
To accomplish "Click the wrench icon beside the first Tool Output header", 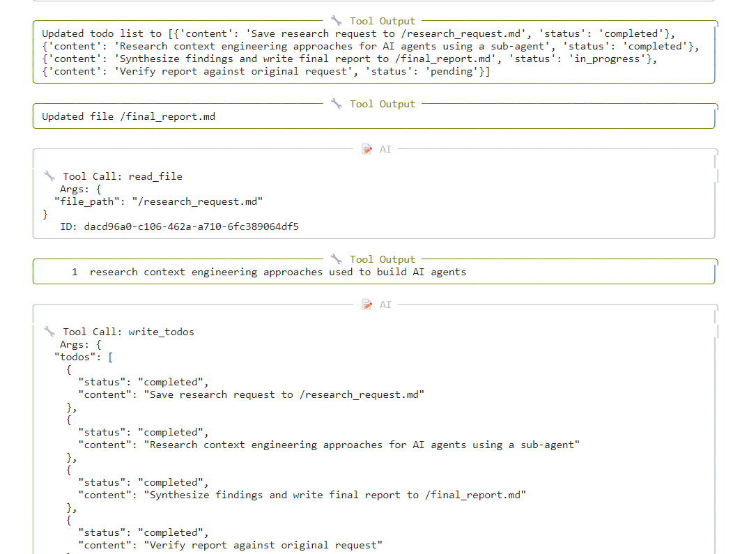I will 336,21.
